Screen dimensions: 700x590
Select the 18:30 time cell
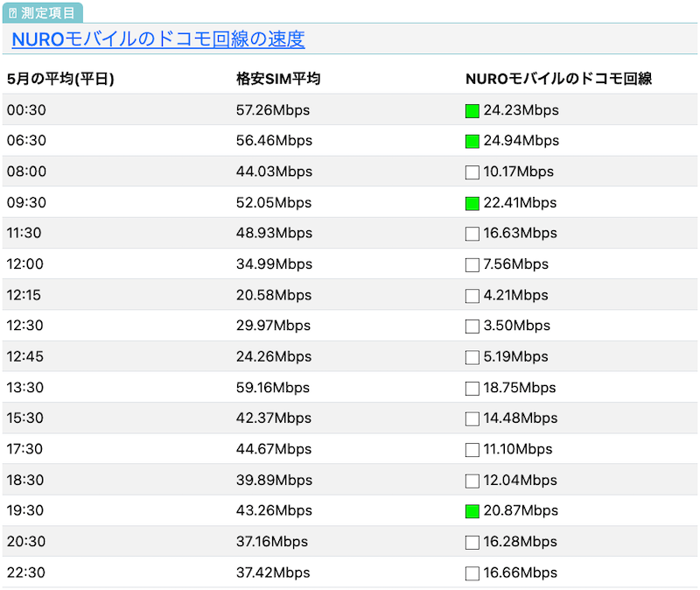[25, 480]
